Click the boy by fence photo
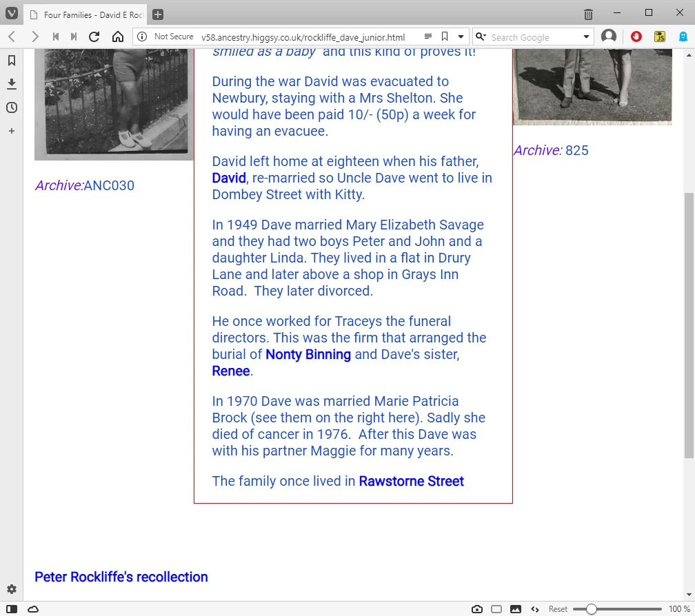The width and height of the screenshot is (695, 616). [114, 105]
